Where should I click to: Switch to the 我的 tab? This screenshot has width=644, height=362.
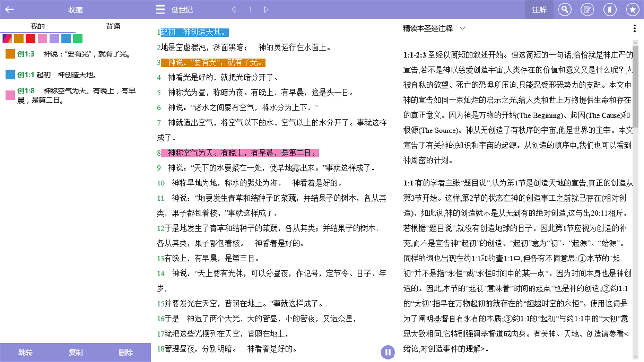tap(38, 26)
